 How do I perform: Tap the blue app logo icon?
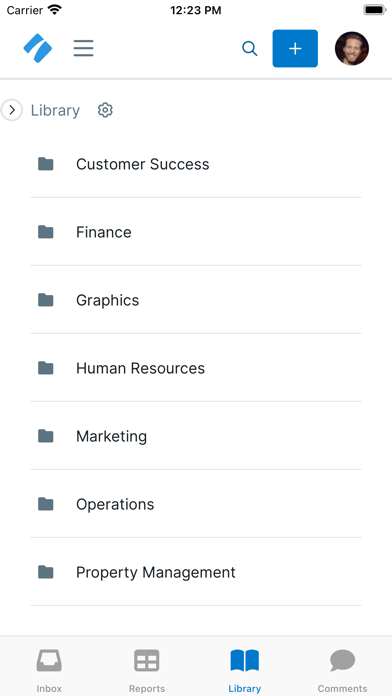[x=38, y=48]
